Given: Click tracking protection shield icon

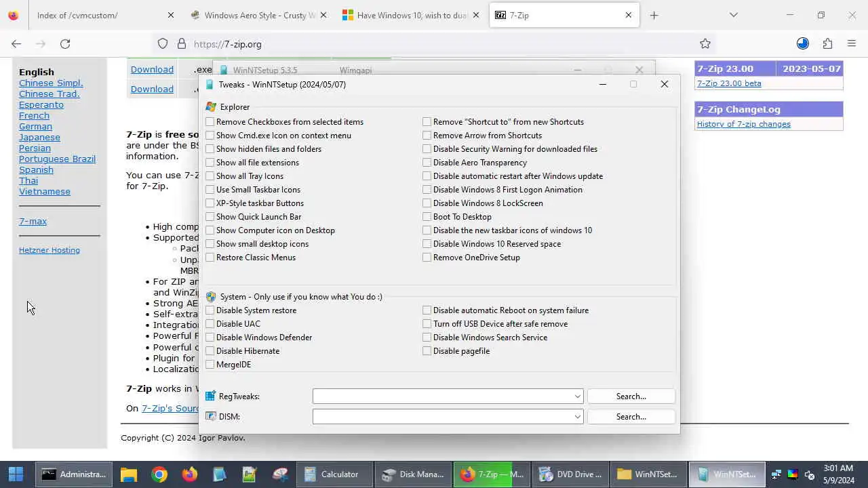Looking at the screenshot, I should point(163,44).
